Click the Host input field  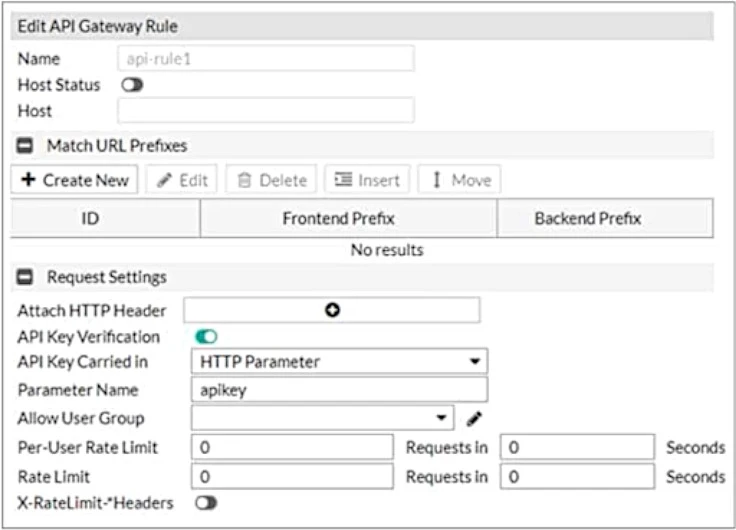pos(265,111)
